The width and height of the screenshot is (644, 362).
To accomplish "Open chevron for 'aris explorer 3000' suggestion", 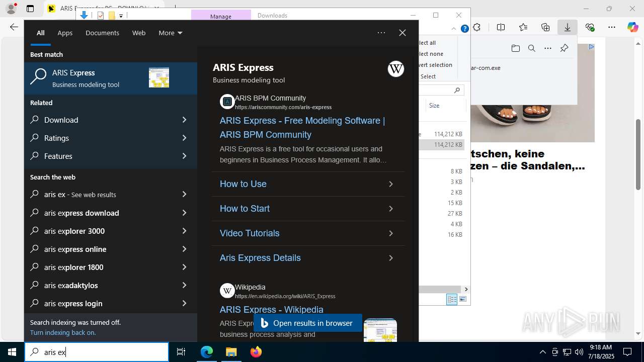I will (184, 231).
